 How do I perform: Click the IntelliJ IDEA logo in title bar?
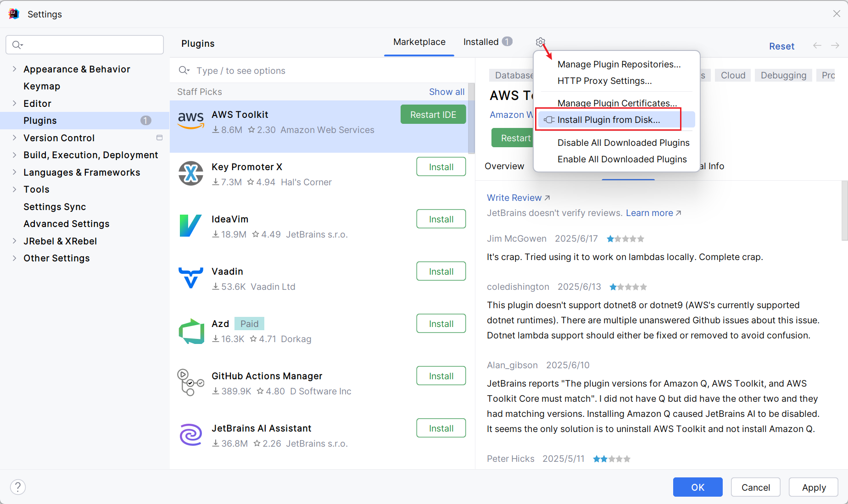14,14
